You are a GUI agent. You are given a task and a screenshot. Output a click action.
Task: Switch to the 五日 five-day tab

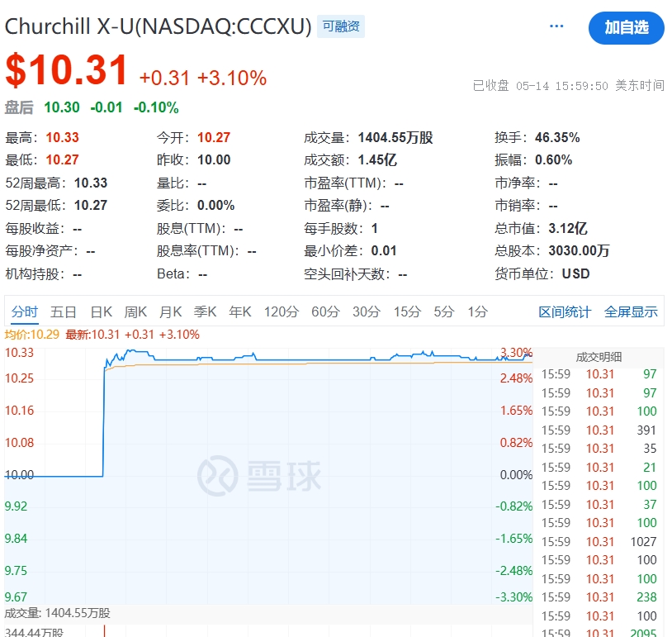click(64, 311)
